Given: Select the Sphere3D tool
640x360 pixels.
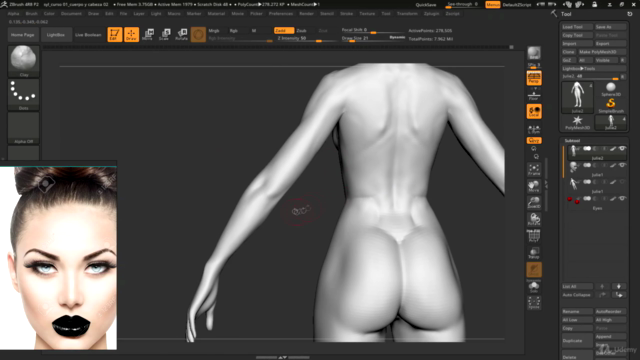Looking at the screenshot, I should point(611,89).
